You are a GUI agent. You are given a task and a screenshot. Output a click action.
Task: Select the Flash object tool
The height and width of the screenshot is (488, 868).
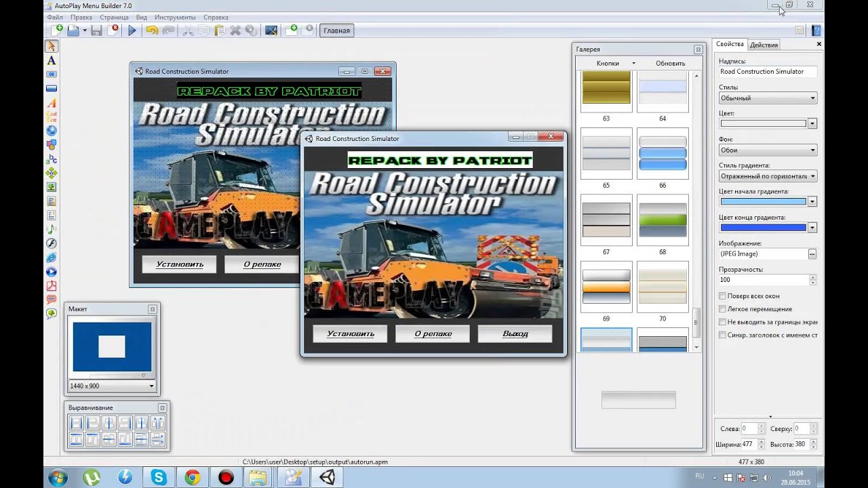click(51, 243)
